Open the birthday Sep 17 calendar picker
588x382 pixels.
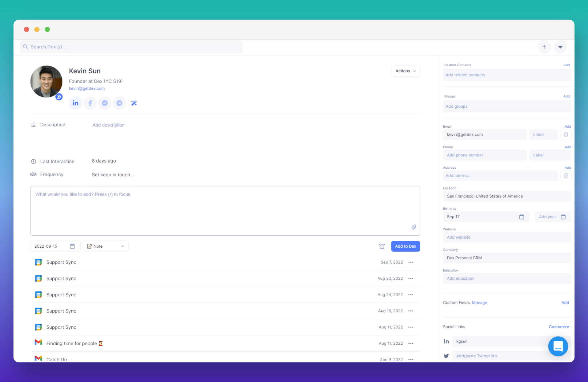click(x=522, y=217)
